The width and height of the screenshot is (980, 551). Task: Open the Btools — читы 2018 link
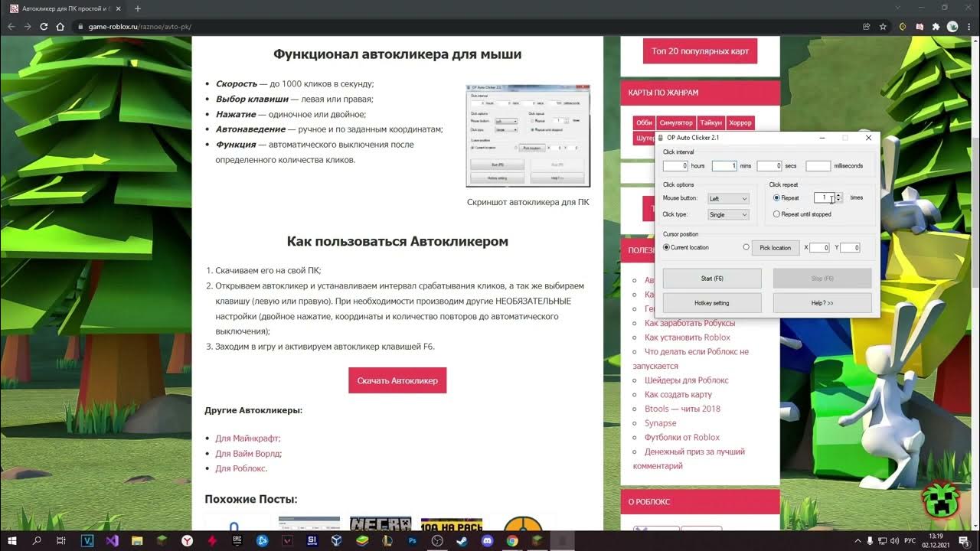[682, 409]
